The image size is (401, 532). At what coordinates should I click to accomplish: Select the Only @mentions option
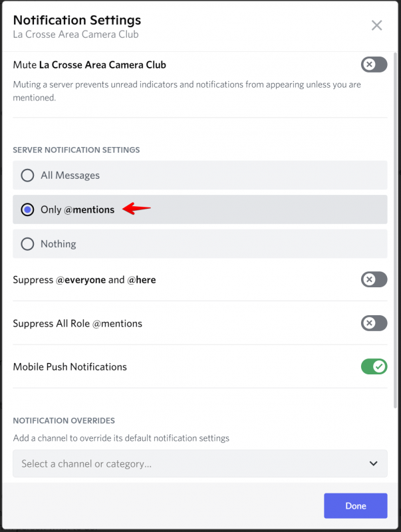(x=27, y=209)
